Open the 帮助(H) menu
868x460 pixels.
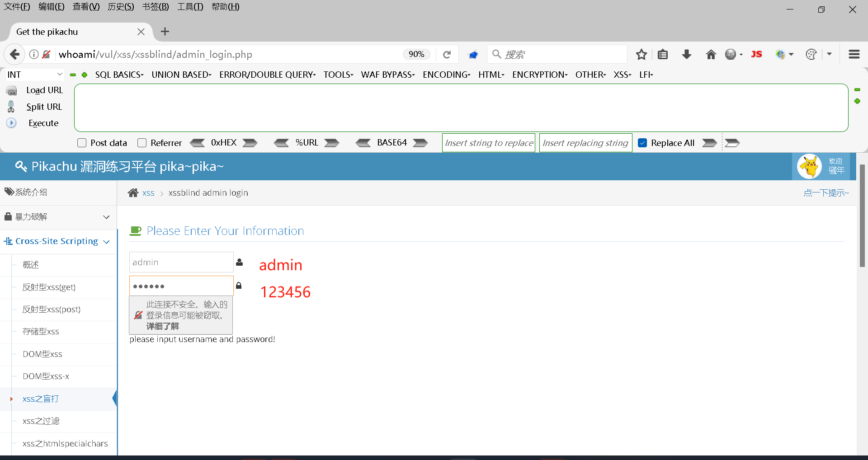click(225, 7)
